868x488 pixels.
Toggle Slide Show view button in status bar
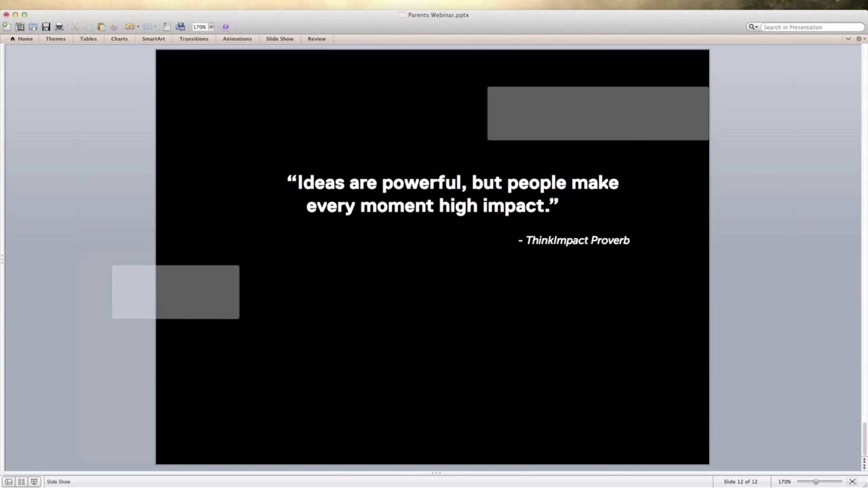click(34, 481)
